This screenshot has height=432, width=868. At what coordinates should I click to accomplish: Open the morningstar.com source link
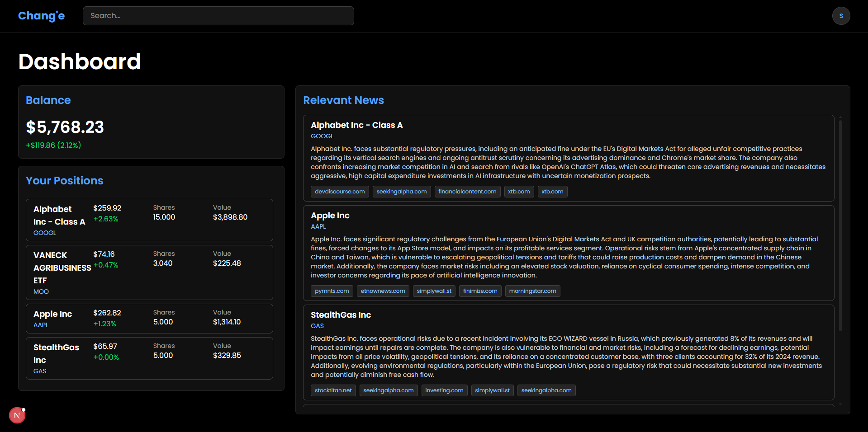click(x=532, y=291)
